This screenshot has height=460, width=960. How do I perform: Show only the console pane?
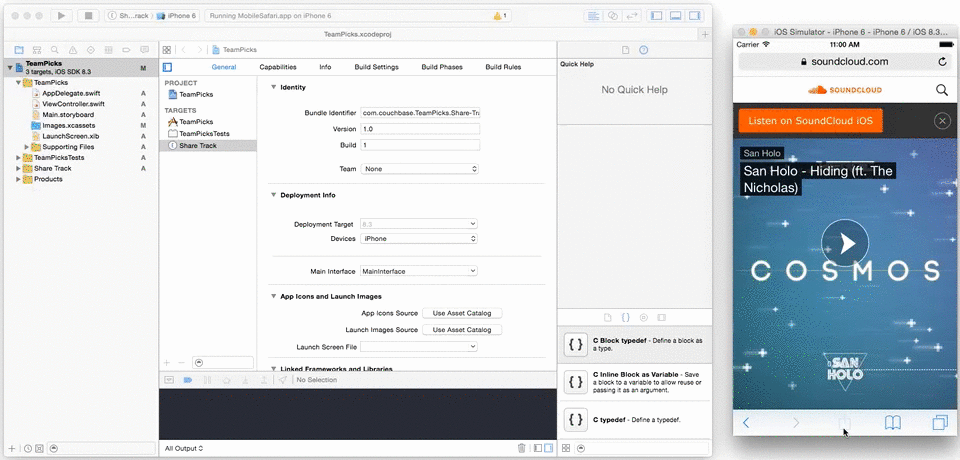[x=548, y=448]
